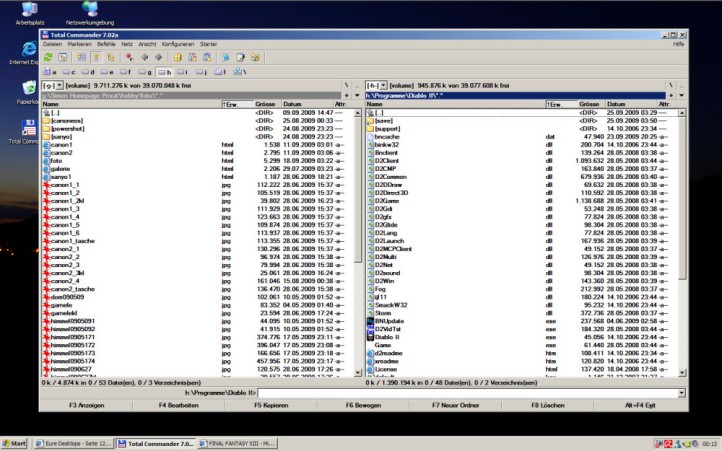Select the active drive h button
Image resolution: width=722 pixels, height=451 pixels.
pos(165,72)
